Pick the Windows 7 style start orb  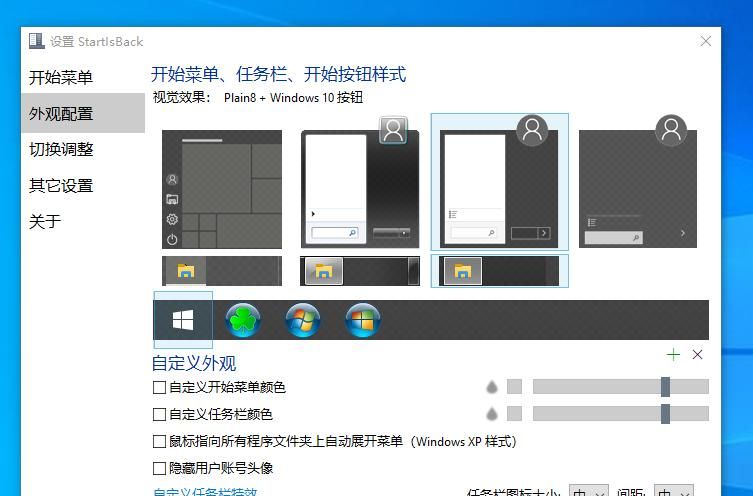(x=303, y=320)
